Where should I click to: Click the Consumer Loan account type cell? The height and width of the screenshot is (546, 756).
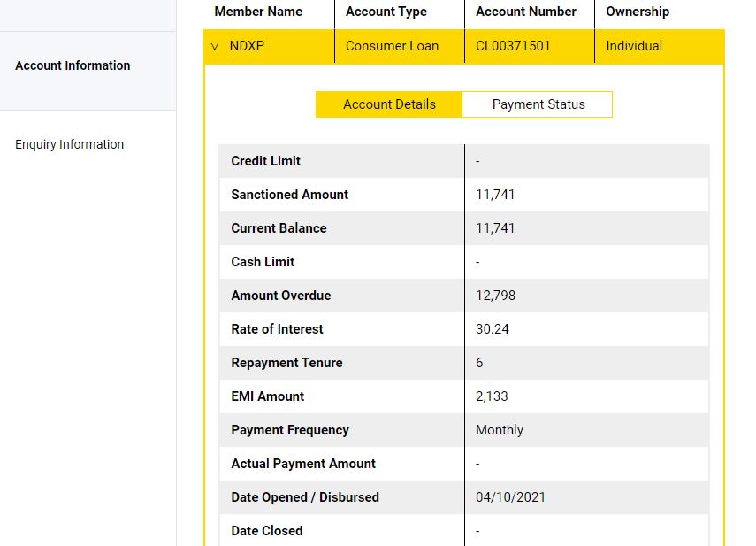coord(392,46)
